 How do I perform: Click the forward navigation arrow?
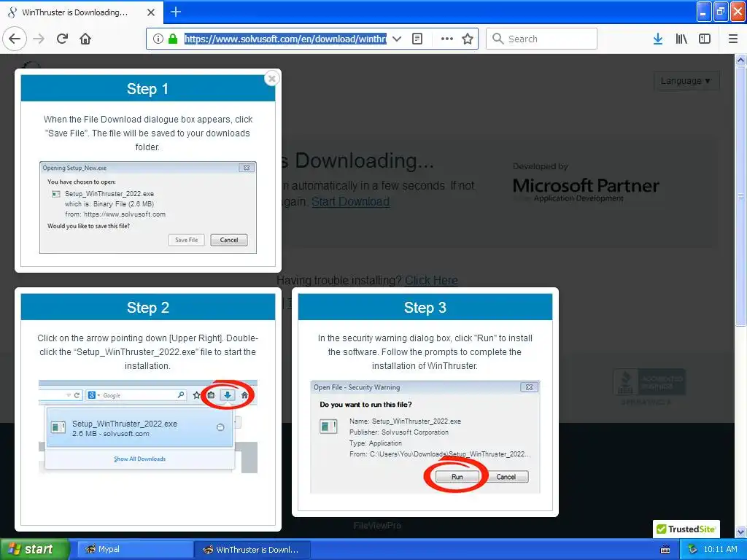39,39
